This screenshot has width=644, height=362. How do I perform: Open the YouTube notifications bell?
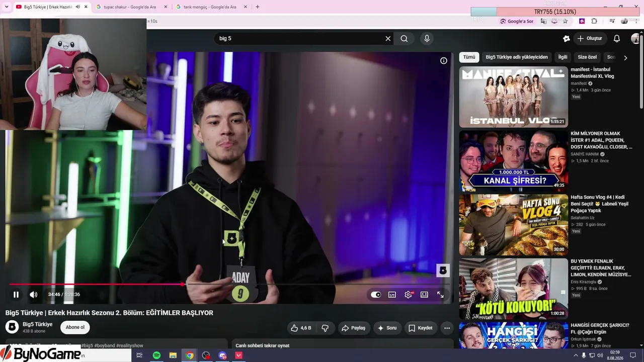(617, 39)
